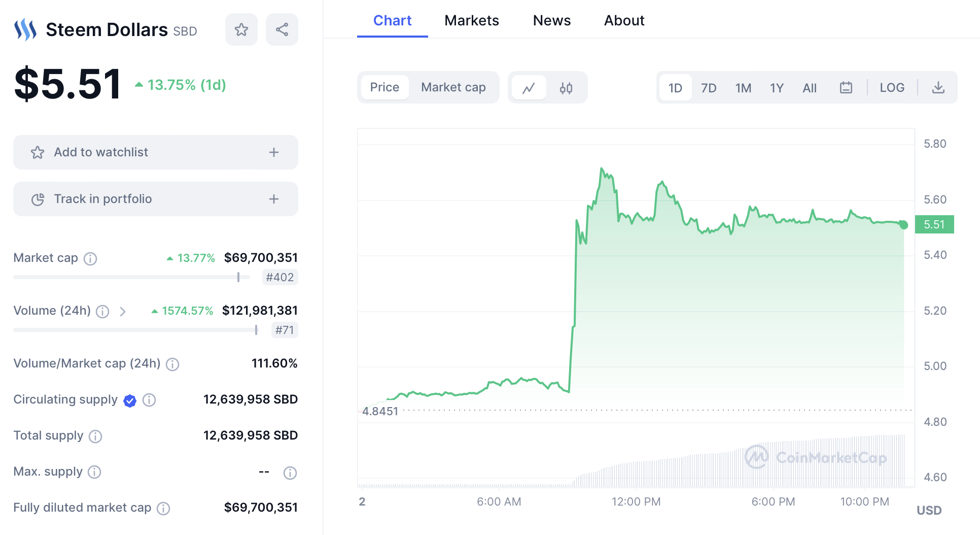Expand Track in portfolio plus
This screenshot has height=535, width=980.
tap(274, 199)
